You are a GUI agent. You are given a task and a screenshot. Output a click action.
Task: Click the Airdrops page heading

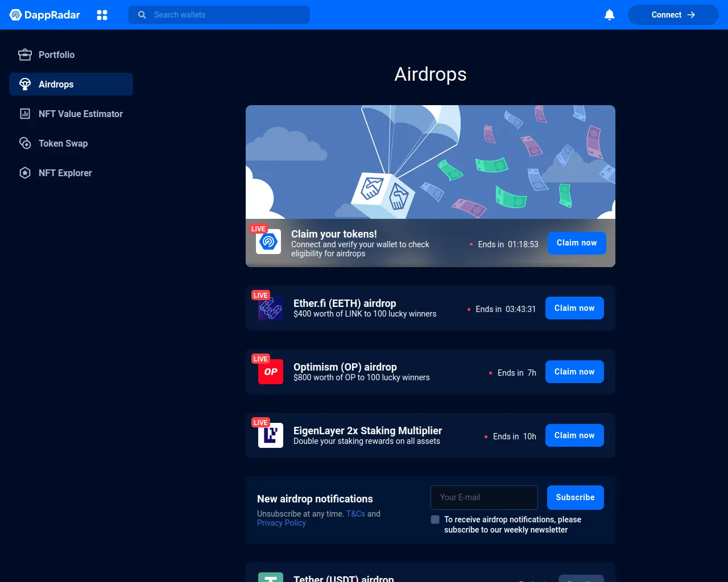pyautogui.click(x=431, y=74)
